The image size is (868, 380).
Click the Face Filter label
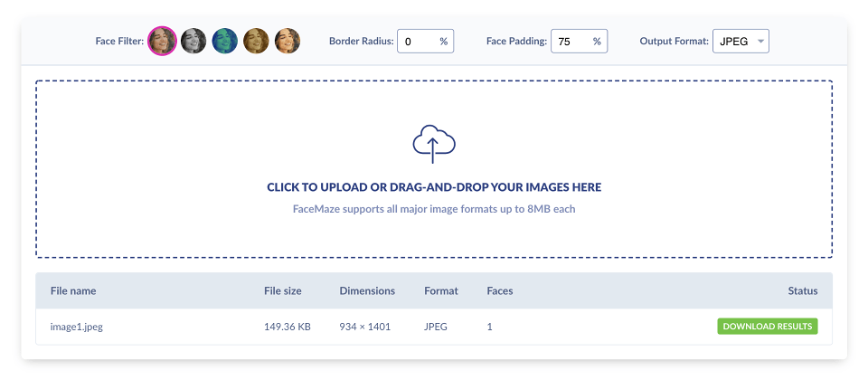click(119, 41)
